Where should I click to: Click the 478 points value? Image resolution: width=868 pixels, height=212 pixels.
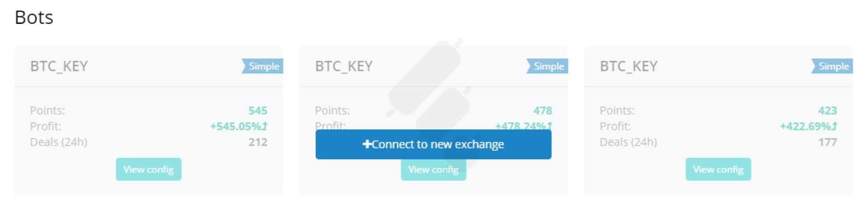coord(542,111)
